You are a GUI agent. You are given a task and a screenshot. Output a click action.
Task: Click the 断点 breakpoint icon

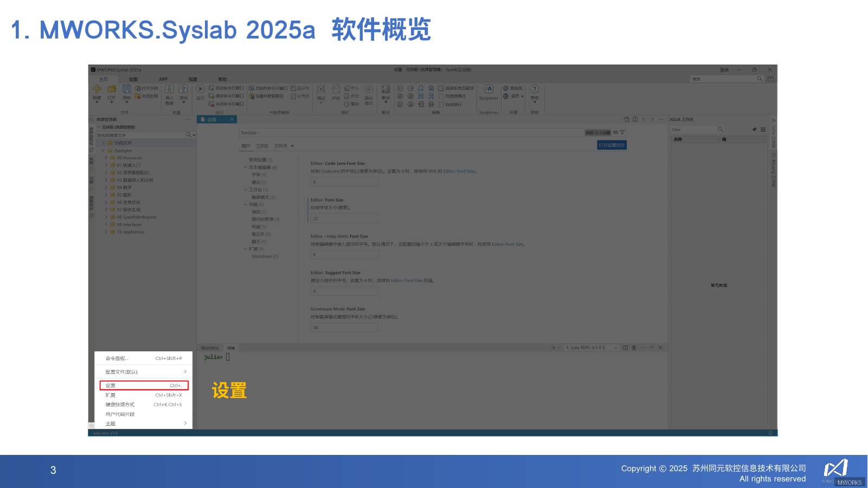point(385,91)
